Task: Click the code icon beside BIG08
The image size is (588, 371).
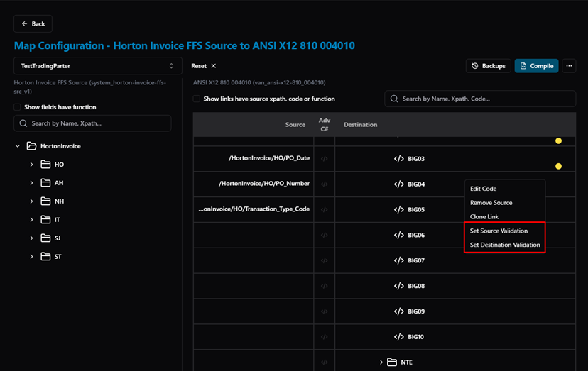Action: click(x=399, y=286)
